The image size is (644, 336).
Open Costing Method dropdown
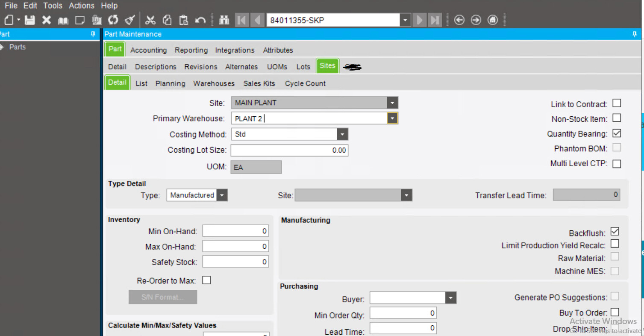click(342, 134)
